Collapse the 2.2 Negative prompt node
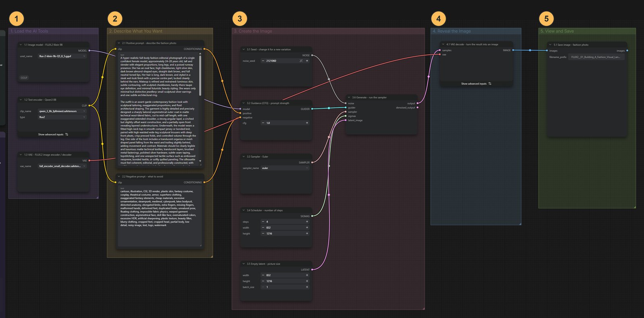644x318 pixels. (x=119, y=176)
